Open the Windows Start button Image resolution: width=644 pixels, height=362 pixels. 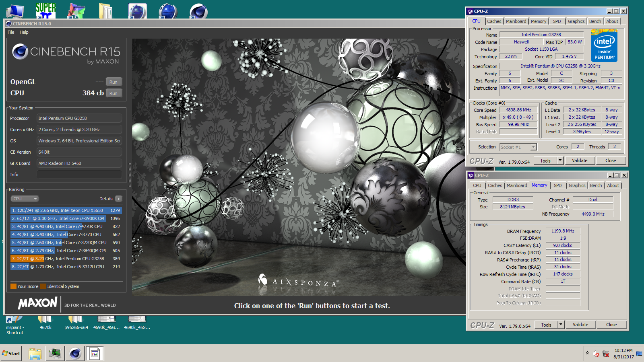point(11,354)
